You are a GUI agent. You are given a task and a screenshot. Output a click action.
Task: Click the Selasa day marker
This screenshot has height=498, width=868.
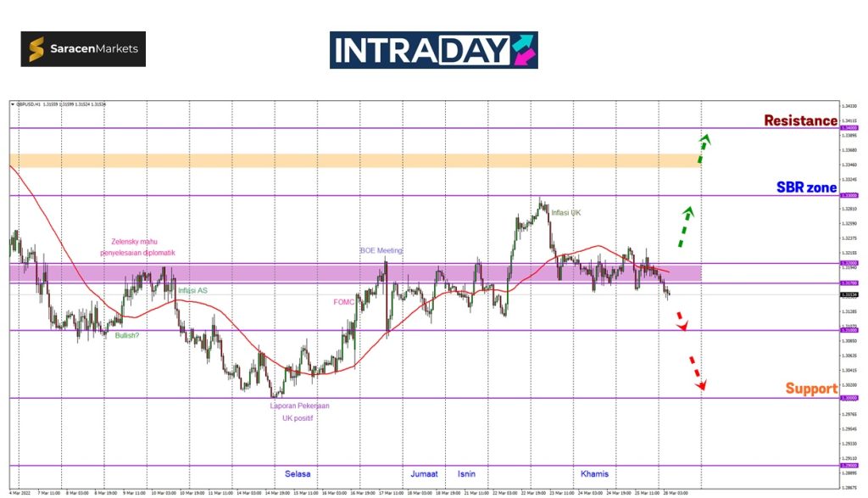(297, 473)
